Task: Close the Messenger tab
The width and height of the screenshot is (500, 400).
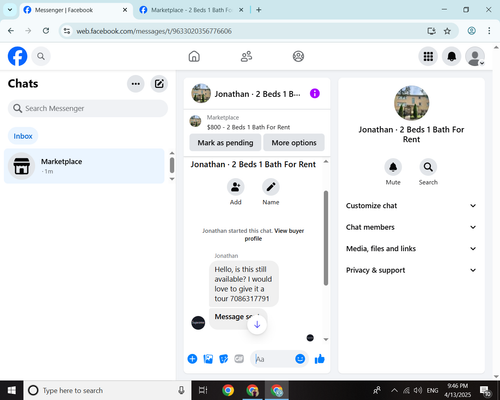Action: click(125, 10)
